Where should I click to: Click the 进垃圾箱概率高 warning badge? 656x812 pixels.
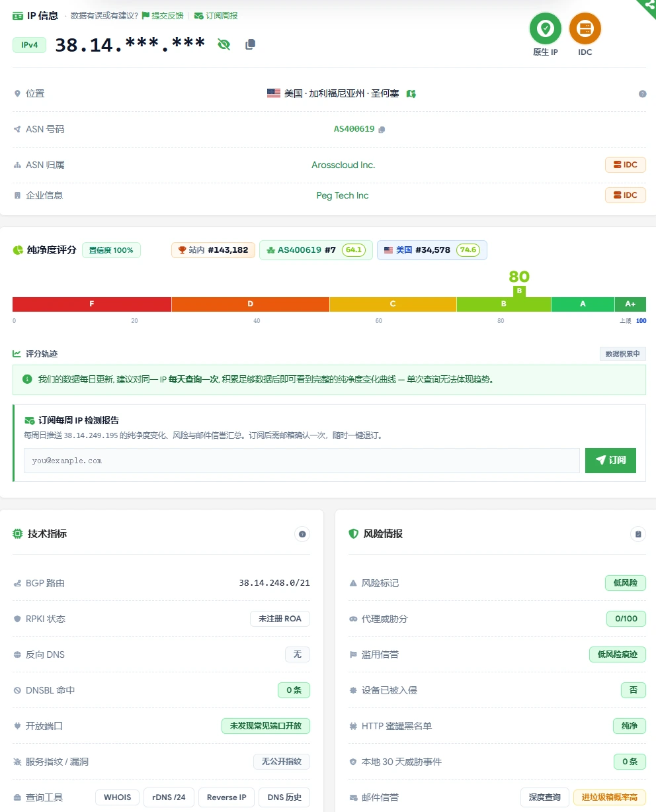pos(610,797)
